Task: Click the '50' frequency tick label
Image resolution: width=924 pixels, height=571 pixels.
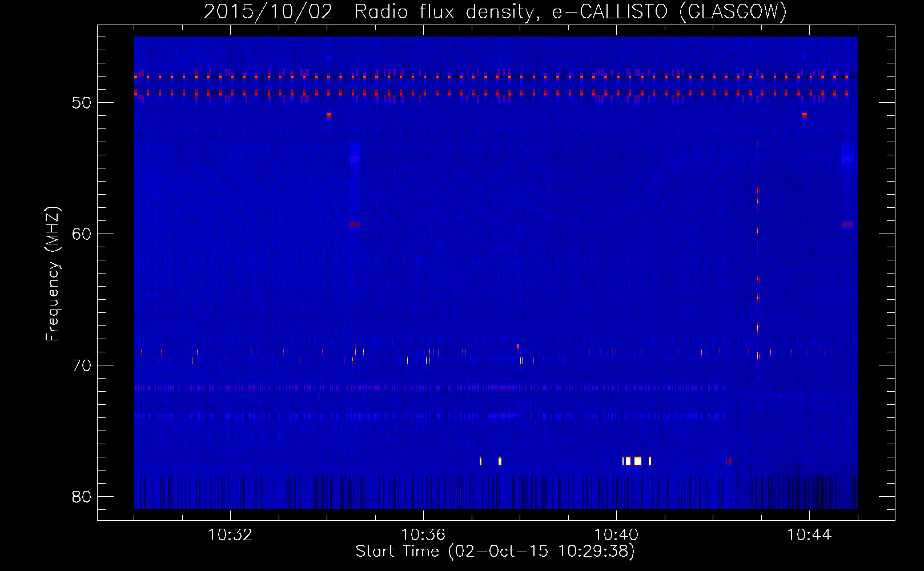Action: tap(82, 103)
